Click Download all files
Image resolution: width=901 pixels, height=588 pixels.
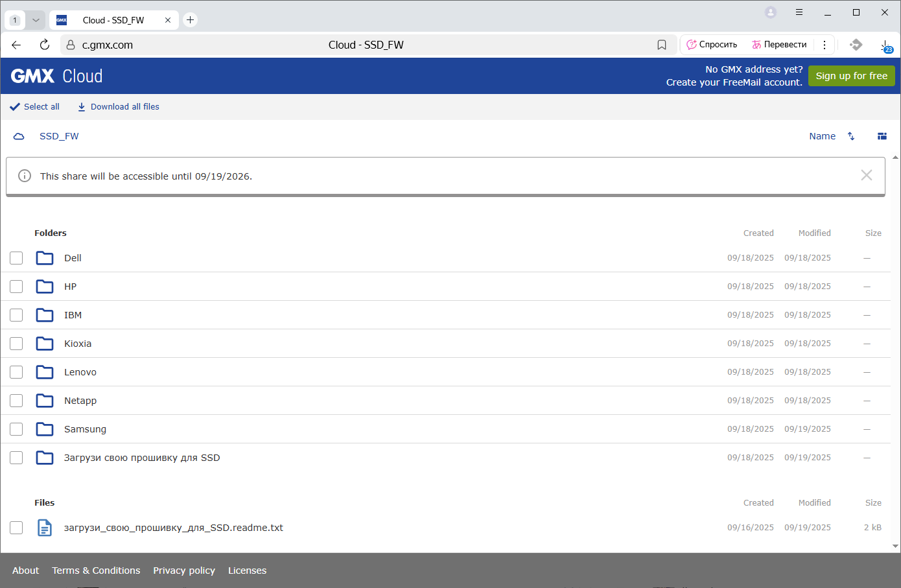click(119, 107)
